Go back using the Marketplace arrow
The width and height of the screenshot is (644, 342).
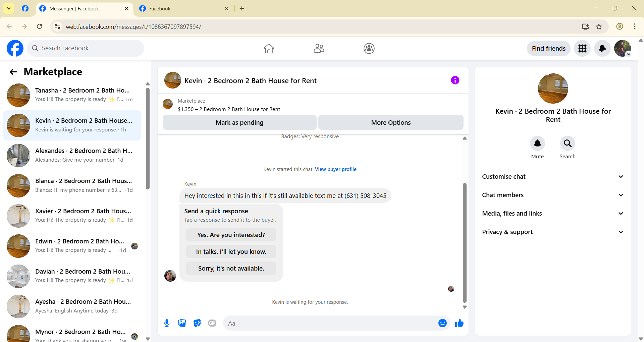pyautogui.click(x=13, y=72)
